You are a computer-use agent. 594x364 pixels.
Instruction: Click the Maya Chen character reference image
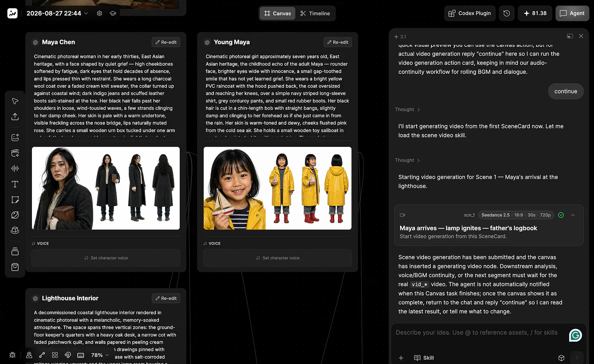coord(106,188)
